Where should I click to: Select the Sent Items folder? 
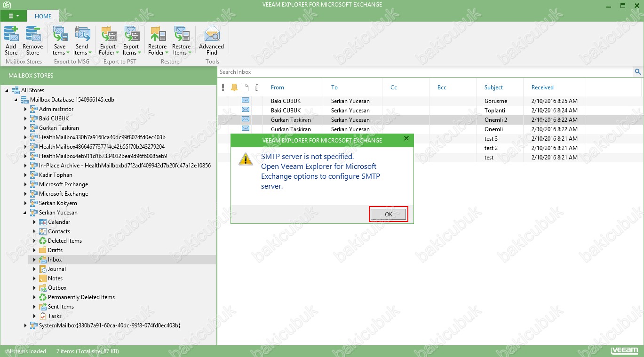point(61,307)
